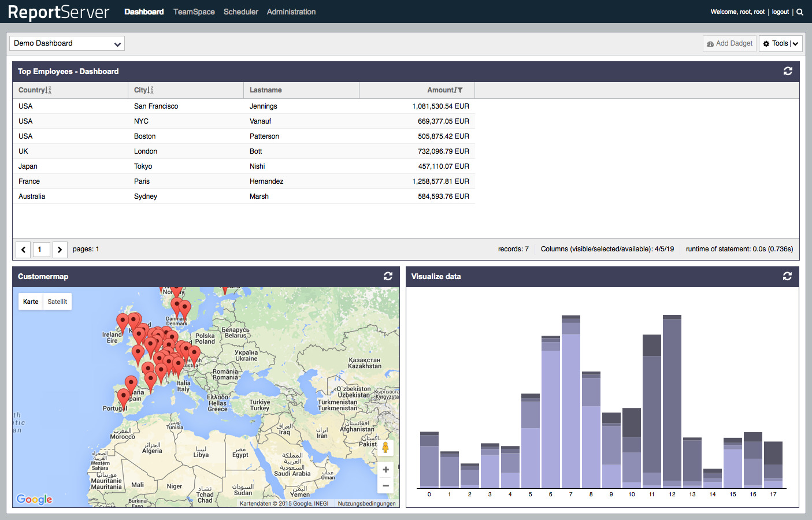Refresh the Customermap dadget
812x520 pixels.
[388, 276]
